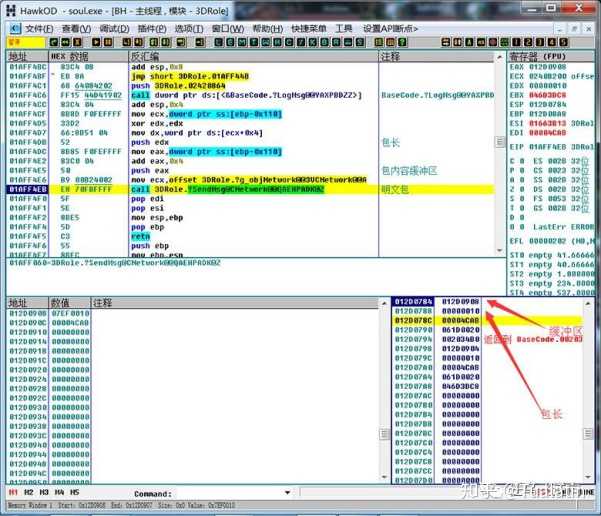This screenshot has width=601, height=516.
Task: Click the Close program X toolbar icon
Action: tap(78, 42)
